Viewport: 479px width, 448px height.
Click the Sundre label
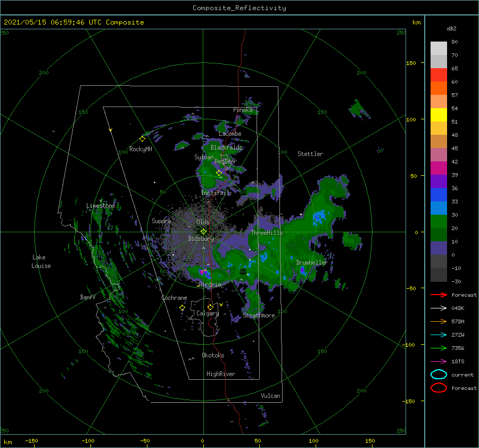click(x=161, y=221)
